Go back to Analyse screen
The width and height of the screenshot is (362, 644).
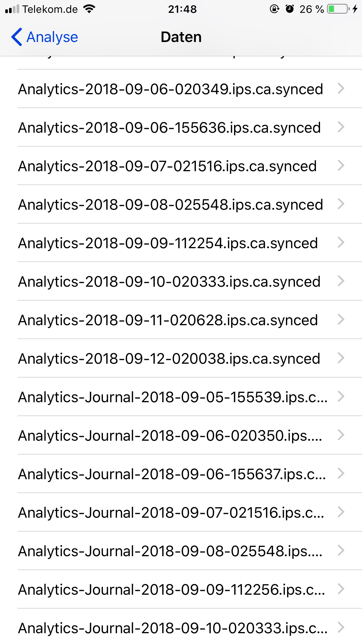click(45, 37)
